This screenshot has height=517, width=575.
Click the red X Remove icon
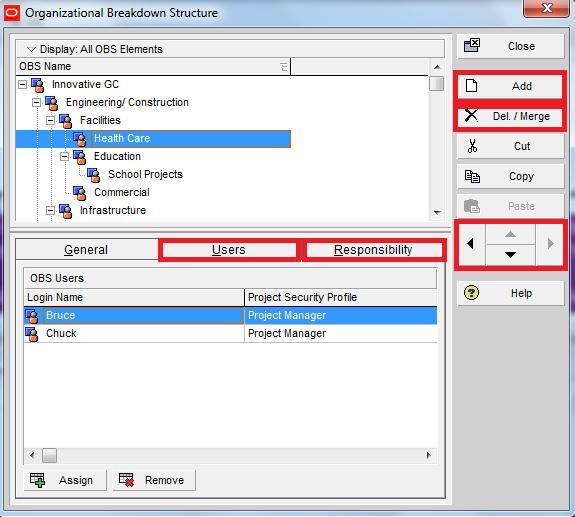(x=127, y=480)
